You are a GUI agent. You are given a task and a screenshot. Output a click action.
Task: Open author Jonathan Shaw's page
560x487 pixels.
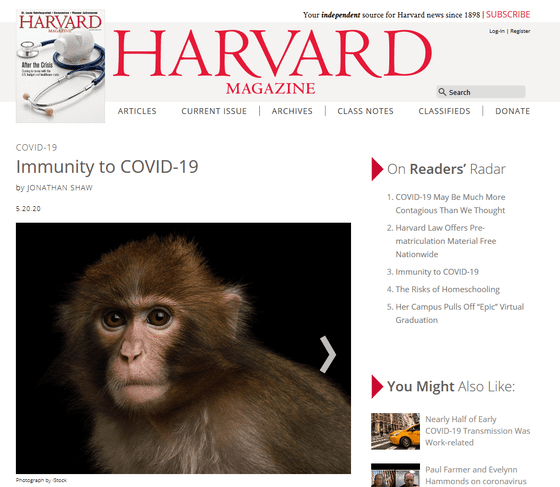tap(60, 188)
